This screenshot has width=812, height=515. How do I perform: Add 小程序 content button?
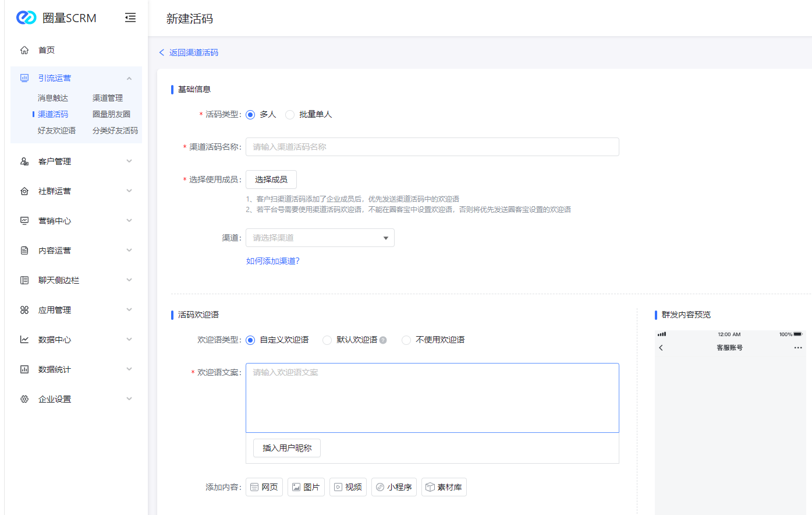tap(394, 487)
